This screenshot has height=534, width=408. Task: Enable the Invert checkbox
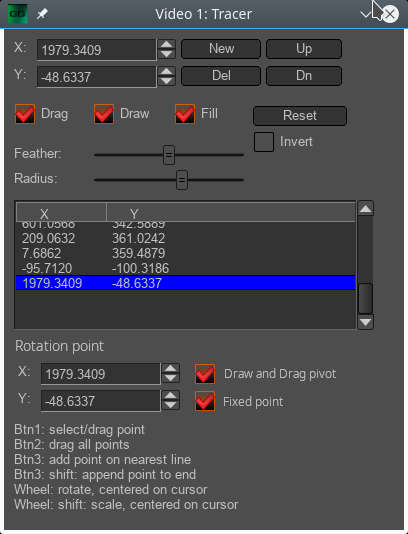(x=264, y=142)
